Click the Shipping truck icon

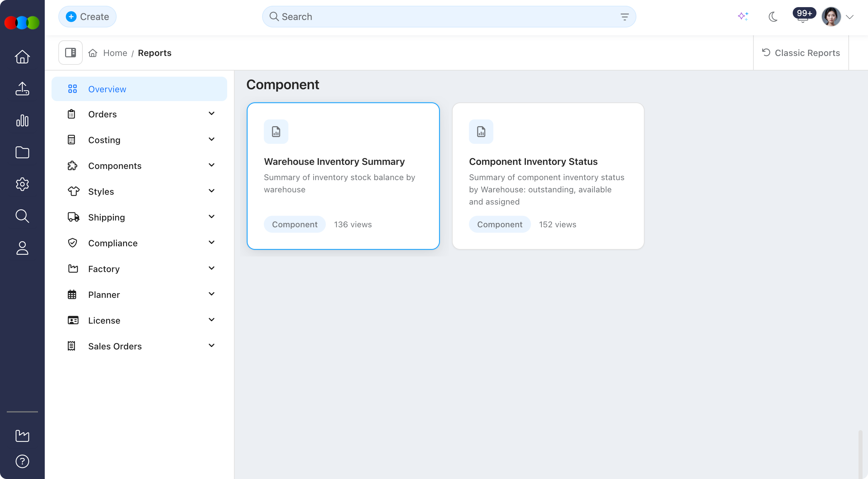click(x=74, y=217)
